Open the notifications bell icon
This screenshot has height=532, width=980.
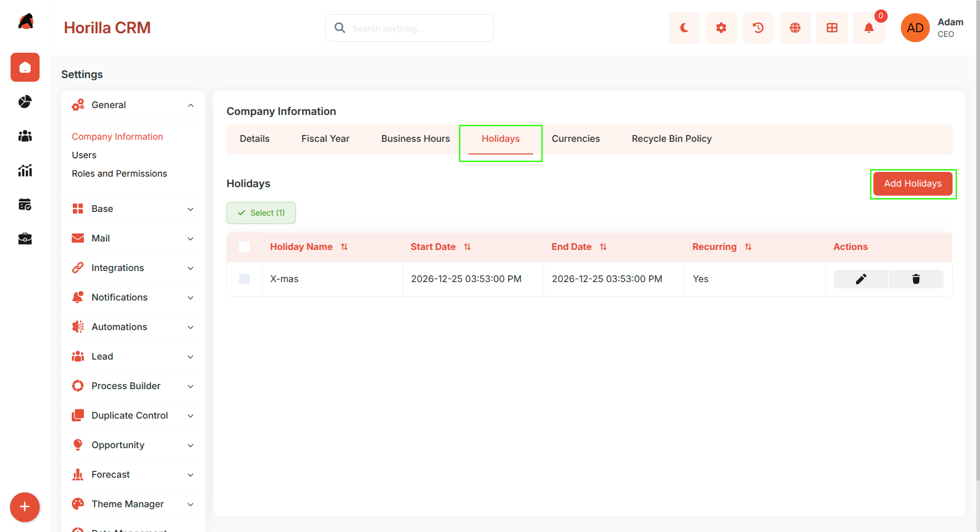pos(869,28)
